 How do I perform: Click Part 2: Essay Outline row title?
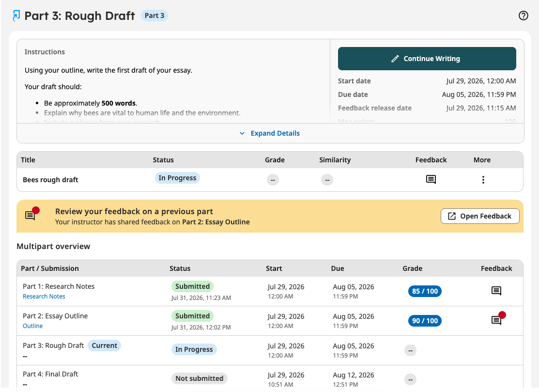point(55,316)
